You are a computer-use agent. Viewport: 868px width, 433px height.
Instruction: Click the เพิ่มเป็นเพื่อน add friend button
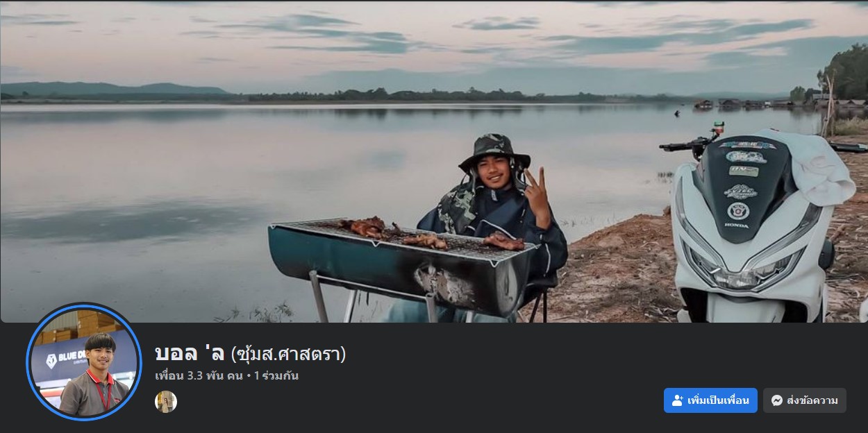(710, 400)
